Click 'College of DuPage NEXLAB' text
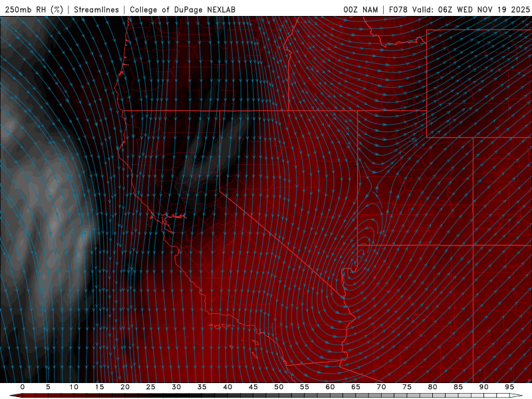The image size is (532, 399). click(x=182, y=9)
